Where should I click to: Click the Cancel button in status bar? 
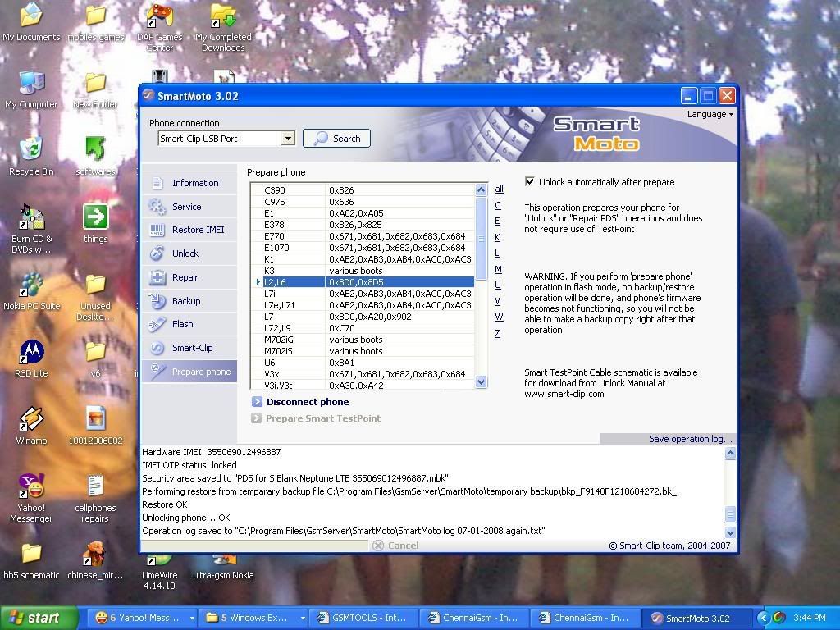tap(396, 546)
